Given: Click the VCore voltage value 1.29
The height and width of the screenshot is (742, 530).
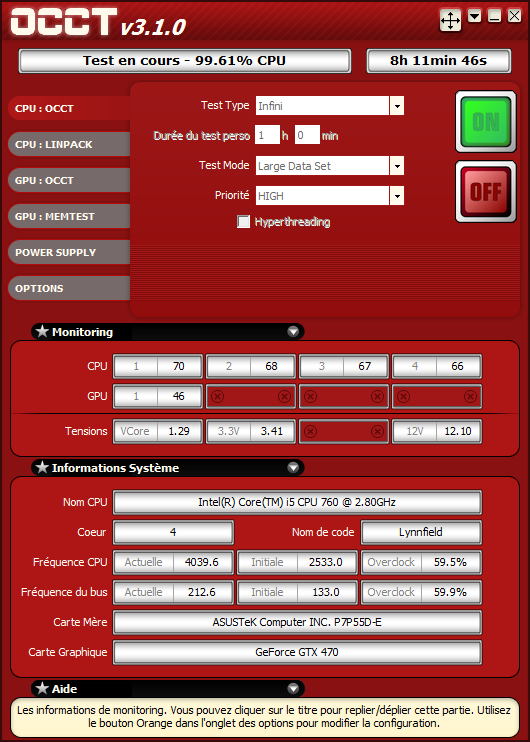Looking at the screenshot, I should (179, 431).
